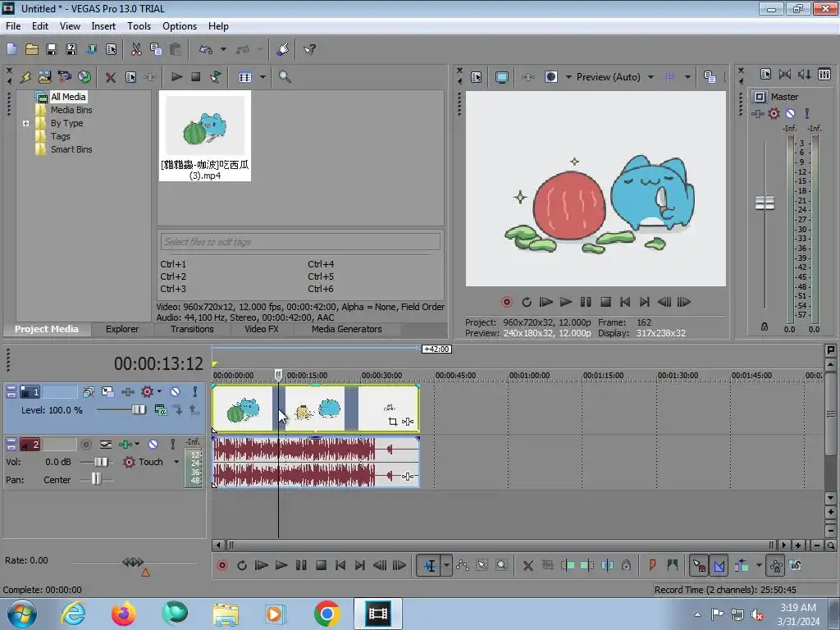Click the Select files to edit tags field
This screenshot has height=630, width=840.
[300, 242]
